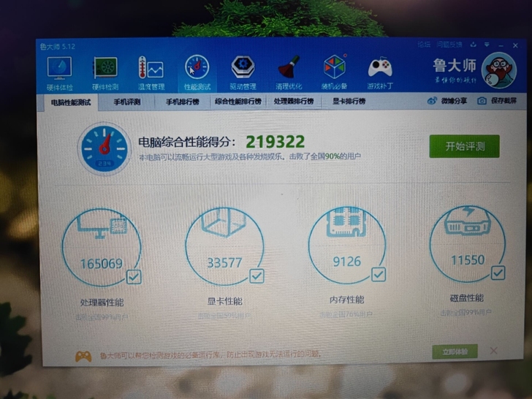Click the memory score 9126
The height and width of the screenshot is (399, 532).
click(346, 262)
